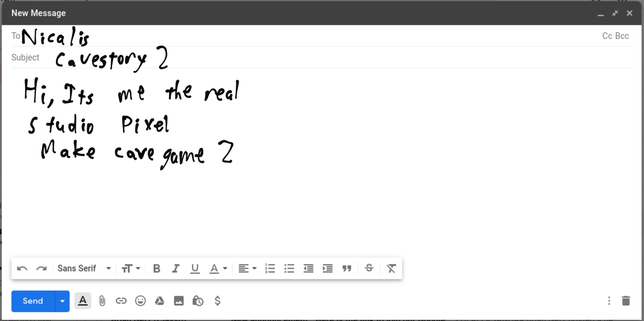Send money with the dollar icon
This screenshot has width=644, height=321.
[x=217, y=301]
